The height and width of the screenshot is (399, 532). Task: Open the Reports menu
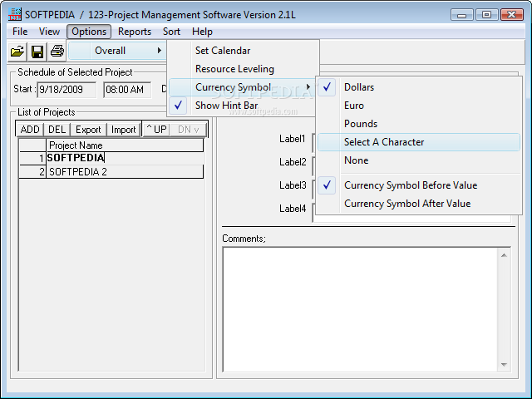135,32
